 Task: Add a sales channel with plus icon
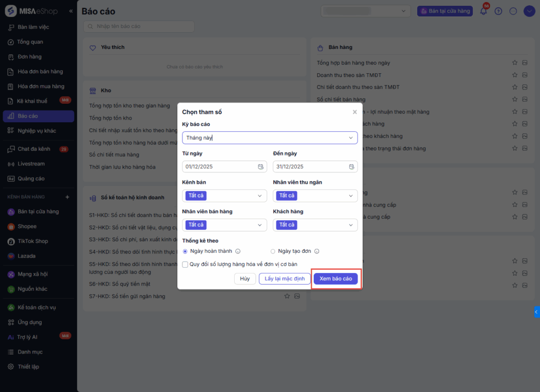[x=67, y=197]
